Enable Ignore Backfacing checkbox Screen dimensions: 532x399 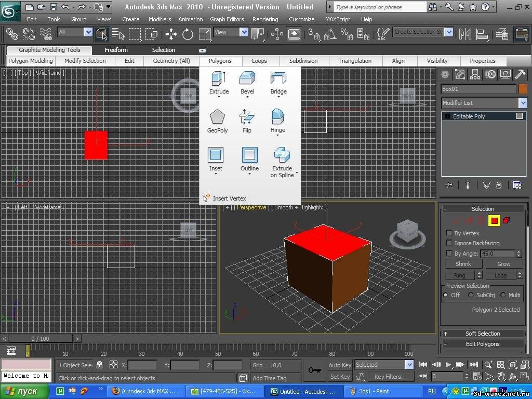pos(449,243)
